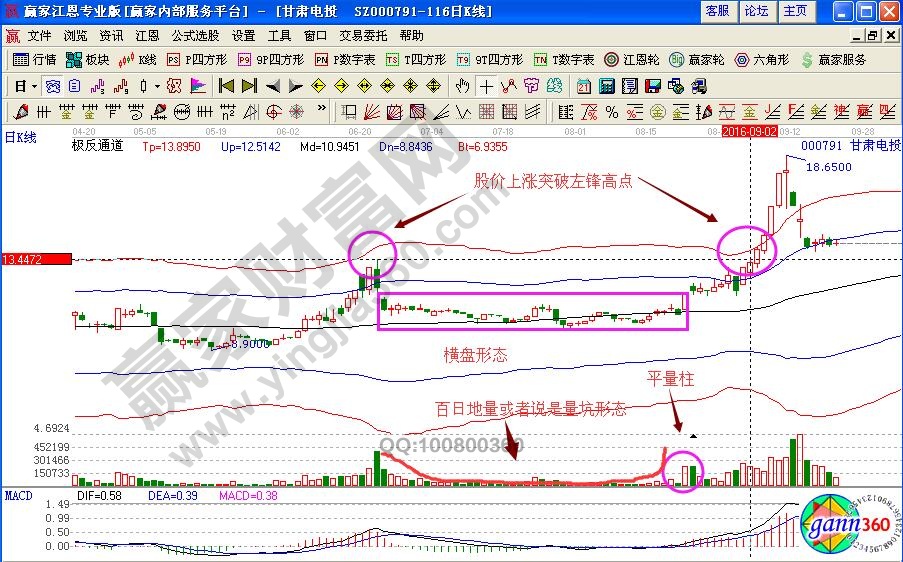
Task: Go to 论坛 forum button
Action: coord(756,11)
